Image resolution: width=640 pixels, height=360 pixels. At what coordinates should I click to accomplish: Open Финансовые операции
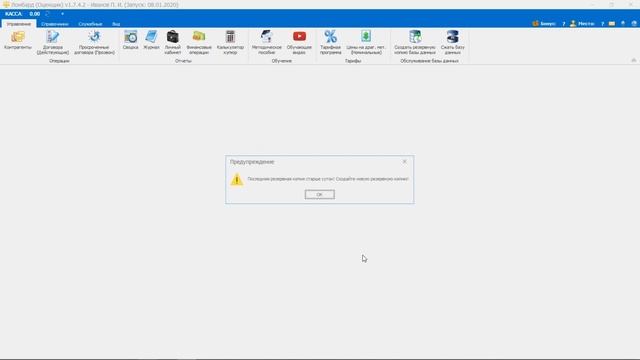click(199, 42)
